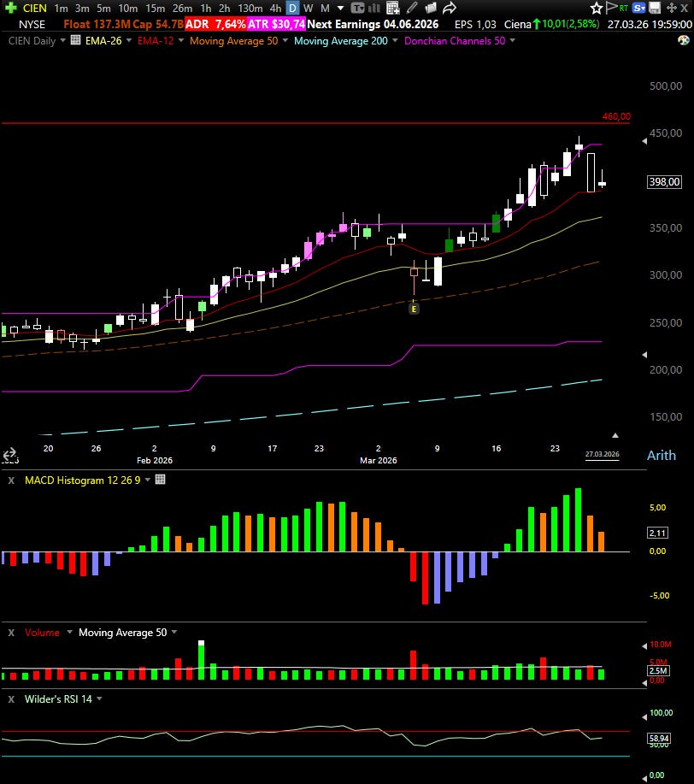Switch to the 10m timeframe
This screenshot has width=694, height=784.
point(128,8)
